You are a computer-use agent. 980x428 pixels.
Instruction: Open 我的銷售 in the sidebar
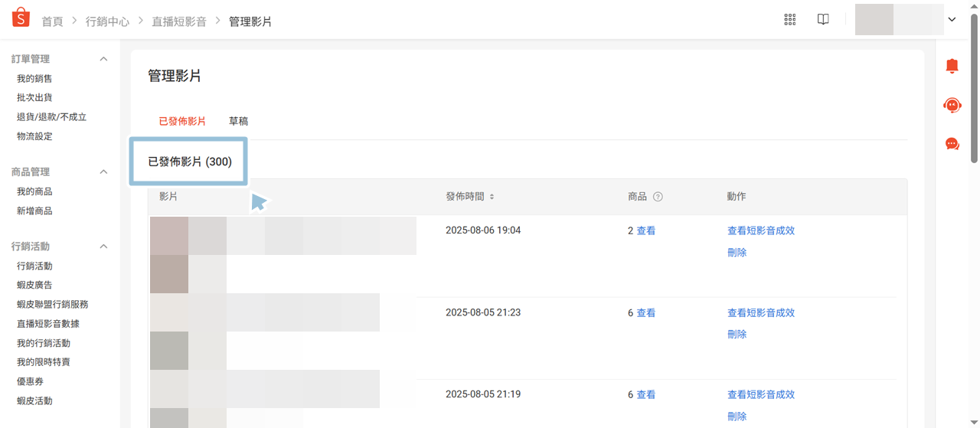(x=34, y=79)
